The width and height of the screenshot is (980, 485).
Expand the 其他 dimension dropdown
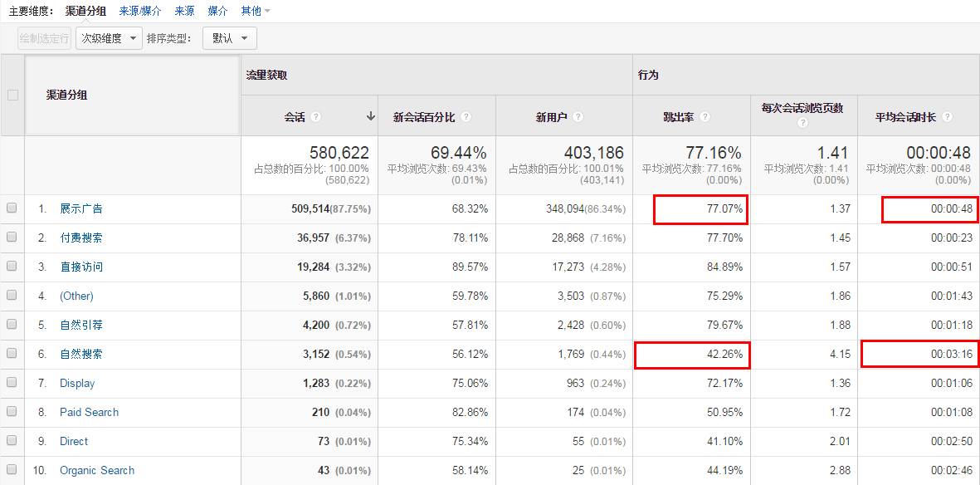click(x=256, y=12)
